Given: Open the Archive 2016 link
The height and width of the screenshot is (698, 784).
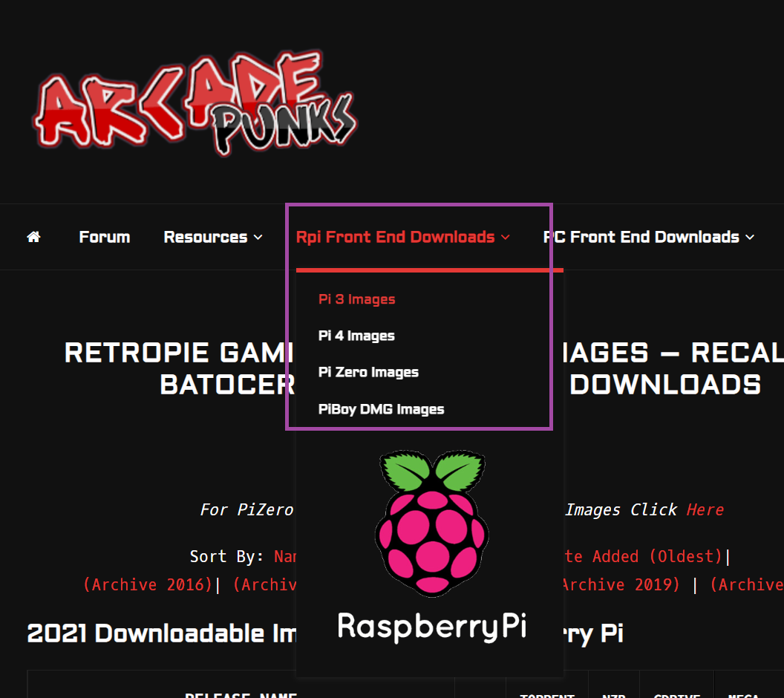Looking at the screenshot, I should point(148,584).
